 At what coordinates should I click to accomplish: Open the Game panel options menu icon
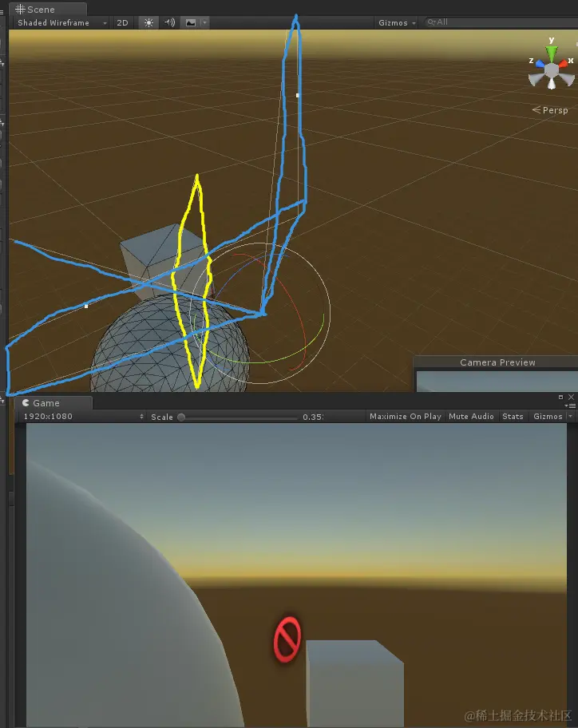coord(571,406)
